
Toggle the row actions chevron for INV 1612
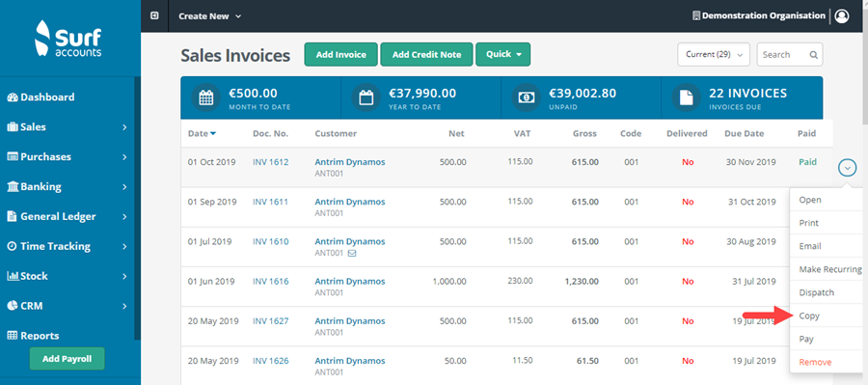click(848, 167)
